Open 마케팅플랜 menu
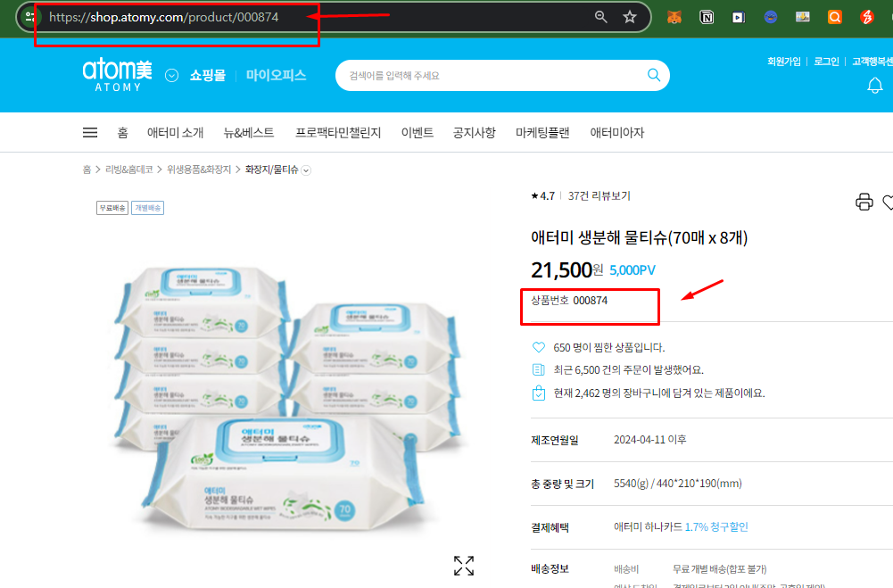Screen dimensions: 893x588 pos(542,133)
